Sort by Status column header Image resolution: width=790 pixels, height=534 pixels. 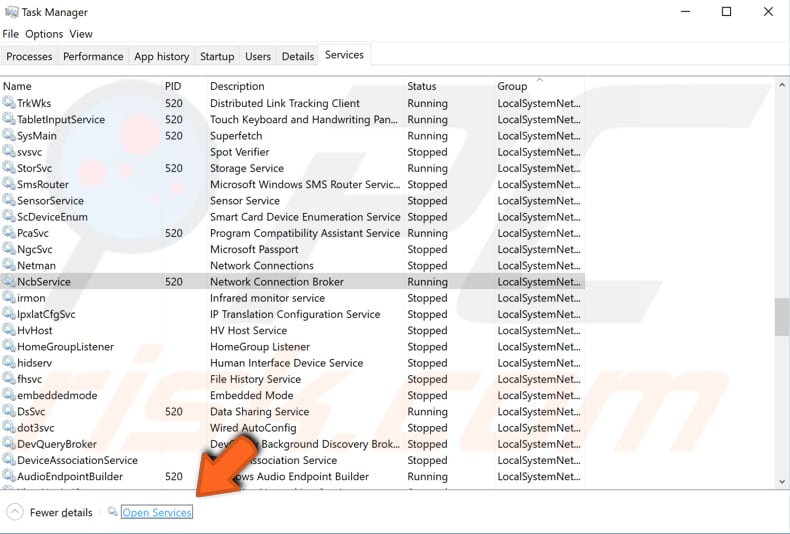click(449, 86)
